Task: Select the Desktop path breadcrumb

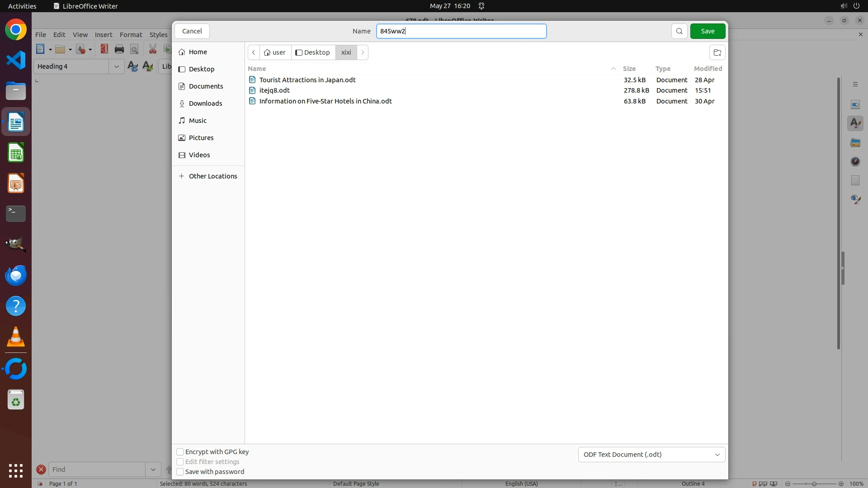Action: coord(313,52)
